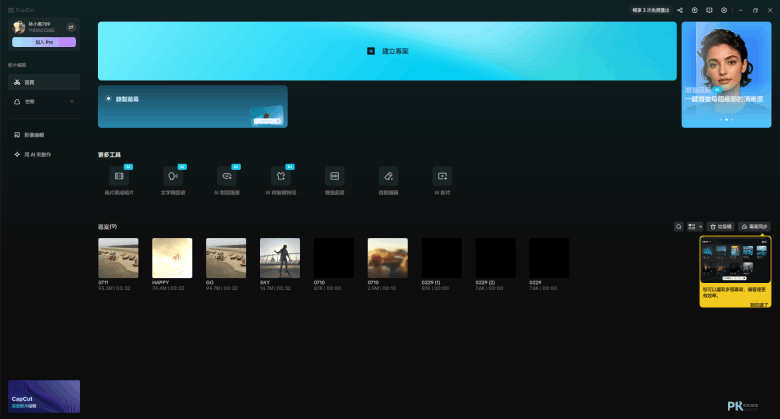Click the AI enhance quality promo banner
780x419 pixels.
(x=726, y=75)
